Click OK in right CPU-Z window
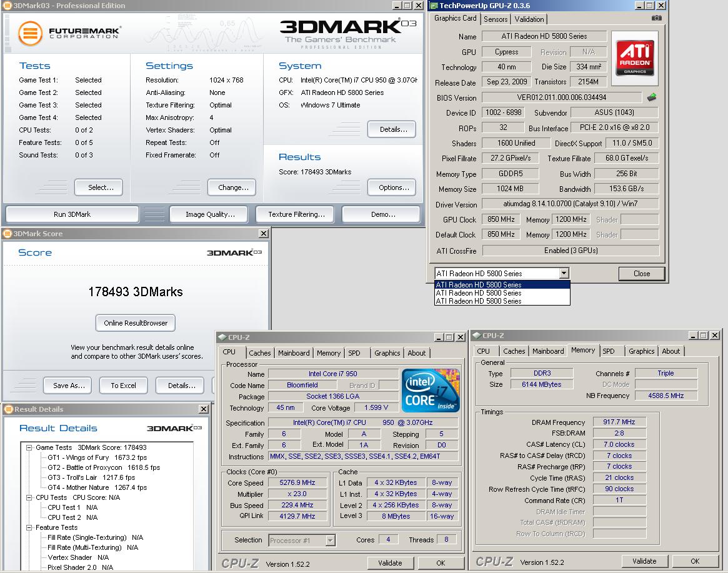Screen dimensions: 728x573 695,561
